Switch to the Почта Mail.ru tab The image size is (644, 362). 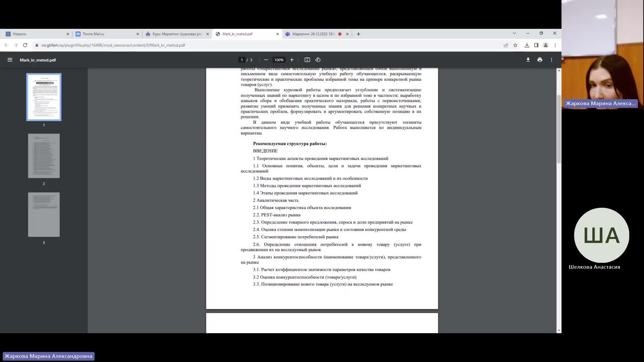[x=107, y=34]
